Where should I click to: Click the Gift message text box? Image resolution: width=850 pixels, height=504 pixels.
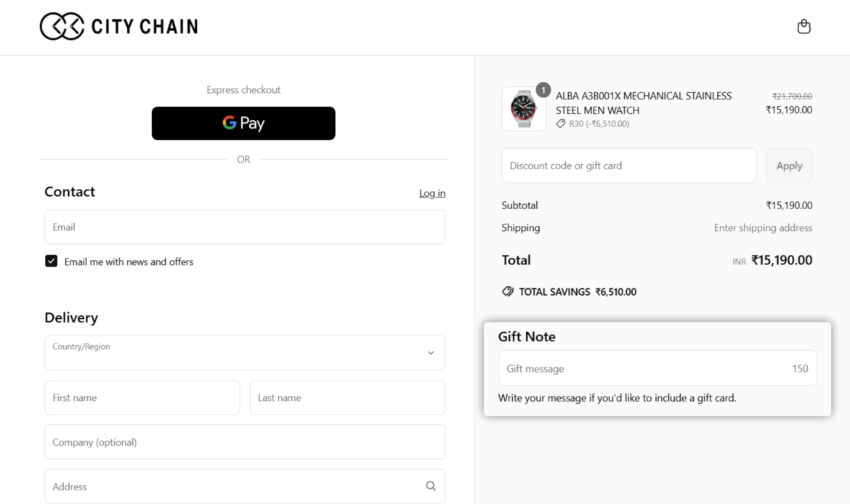(x=657, y=368)
